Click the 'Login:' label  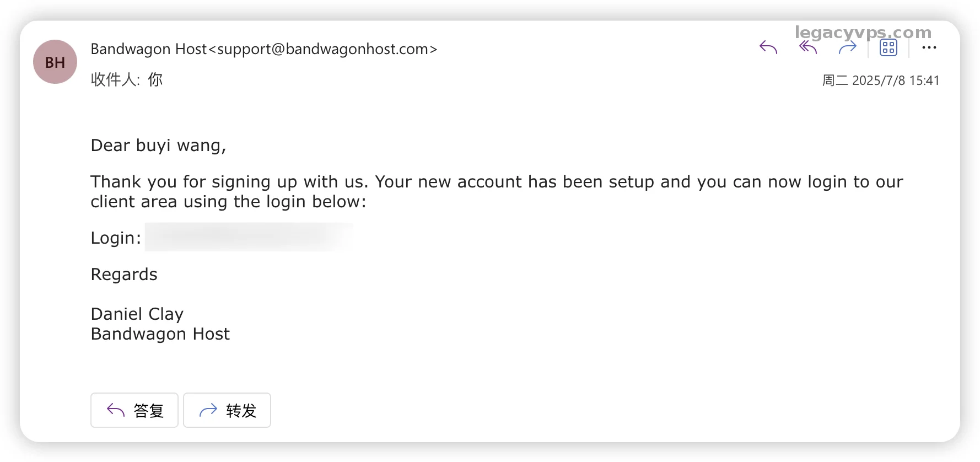pyautogui.click(x=116, y=238)
